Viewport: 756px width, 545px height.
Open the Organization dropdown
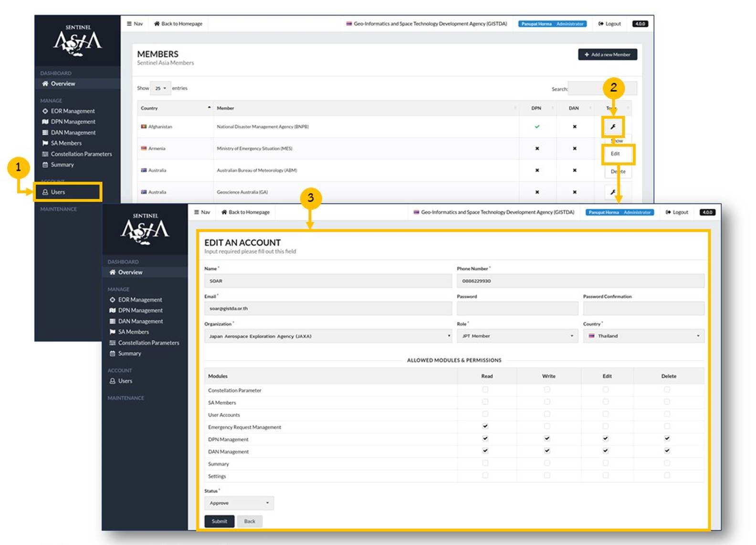tap(328, 336)
